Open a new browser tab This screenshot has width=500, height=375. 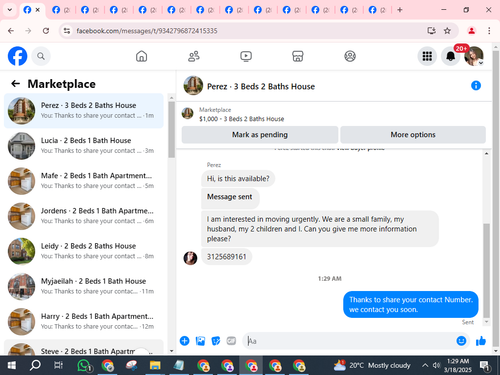click(x=400, y=10)
